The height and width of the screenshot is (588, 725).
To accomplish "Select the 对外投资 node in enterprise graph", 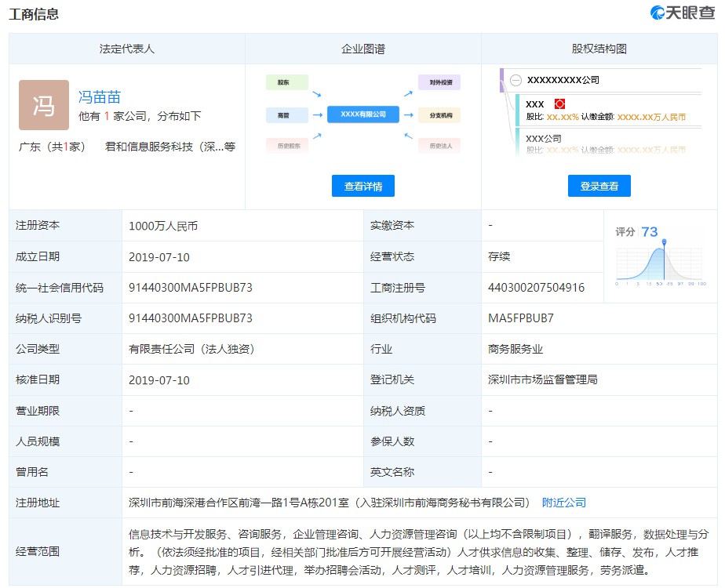I will (x=439, y=82).
